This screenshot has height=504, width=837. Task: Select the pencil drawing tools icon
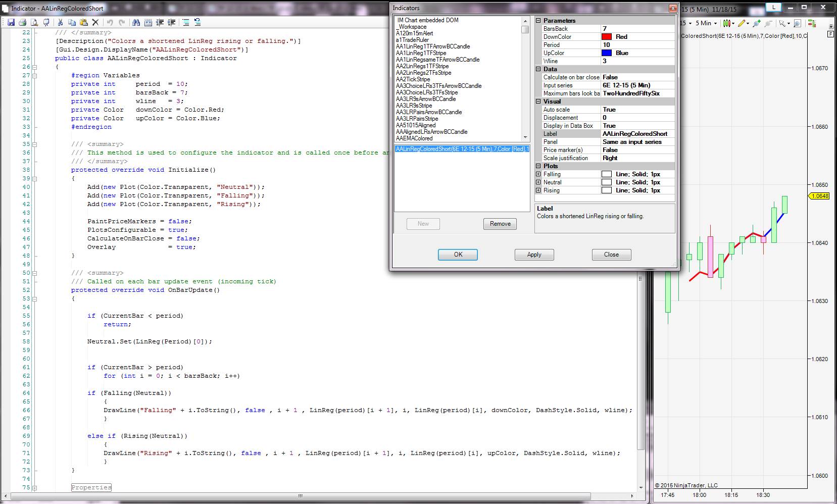pos(742,23)
